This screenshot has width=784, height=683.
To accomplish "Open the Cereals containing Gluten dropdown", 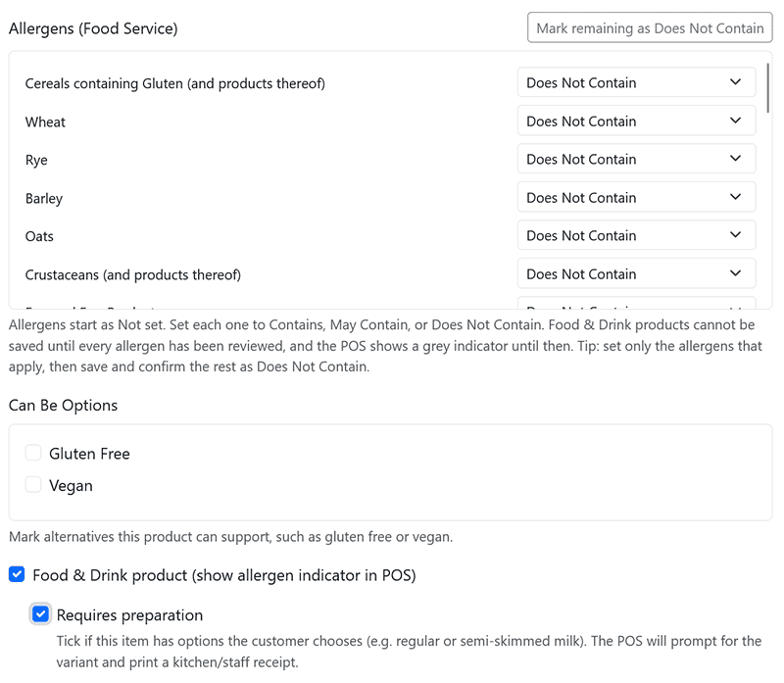I will [x=636, y=82].
